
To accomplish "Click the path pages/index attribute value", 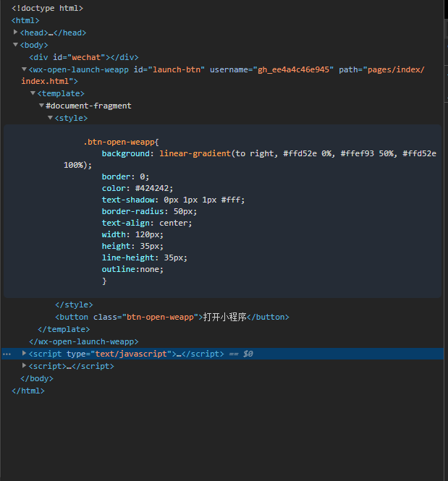I will (222, 75).
